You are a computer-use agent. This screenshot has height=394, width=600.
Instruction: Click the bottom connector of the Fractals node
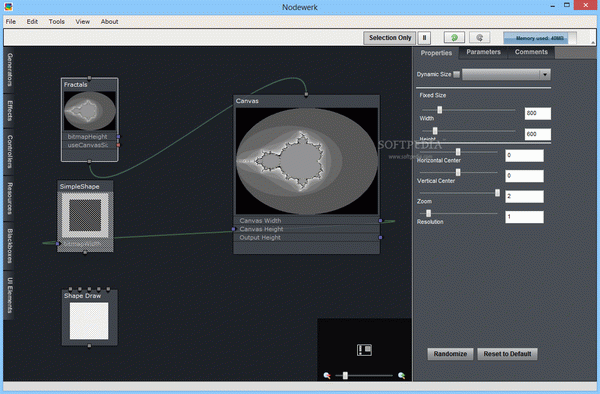(x=90, y=161)
